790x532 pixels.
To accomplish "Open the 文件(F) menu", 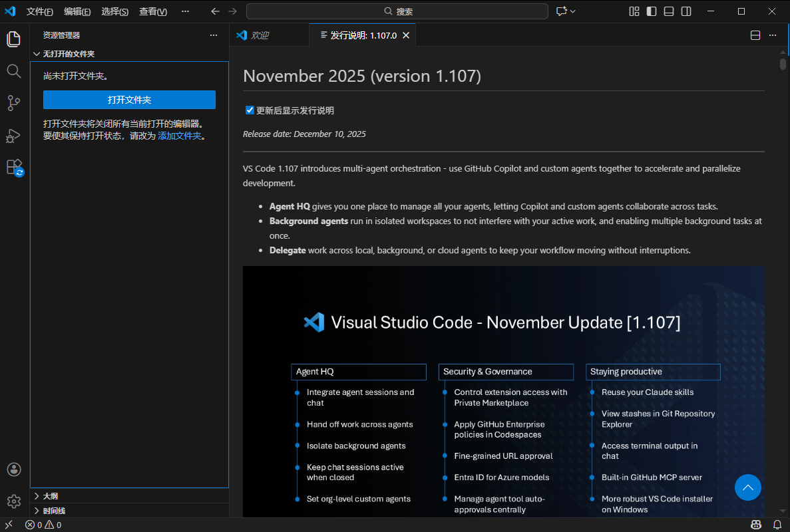I will click(x=39, y=11).
